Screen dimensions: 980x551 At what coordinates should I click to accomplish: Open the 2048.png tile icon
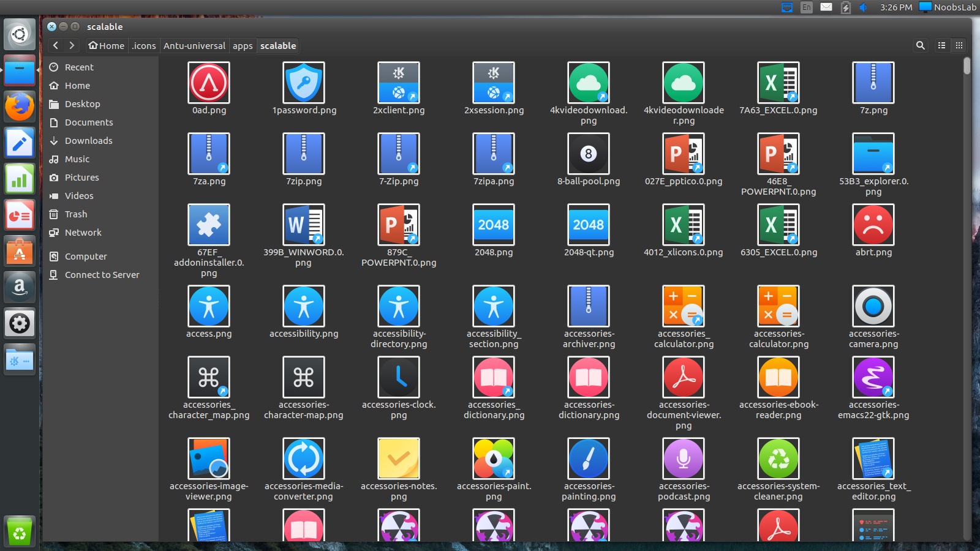pos(494,225)
